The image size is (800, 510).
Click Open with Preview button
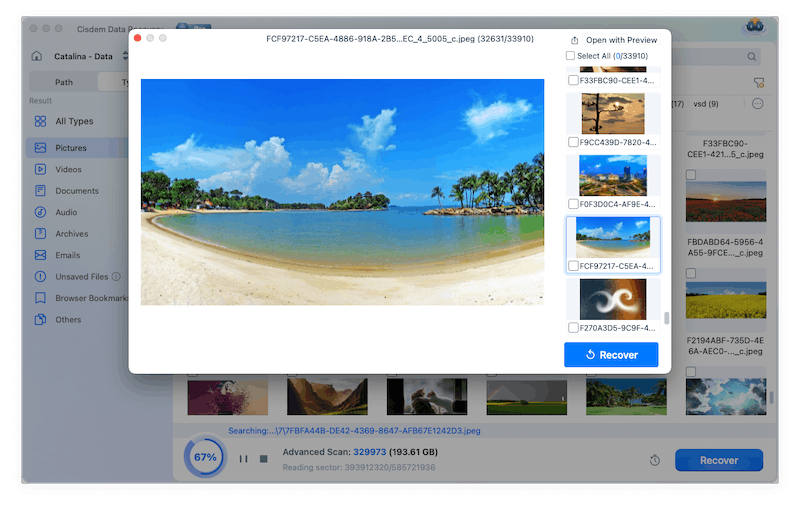click(621, 40)
